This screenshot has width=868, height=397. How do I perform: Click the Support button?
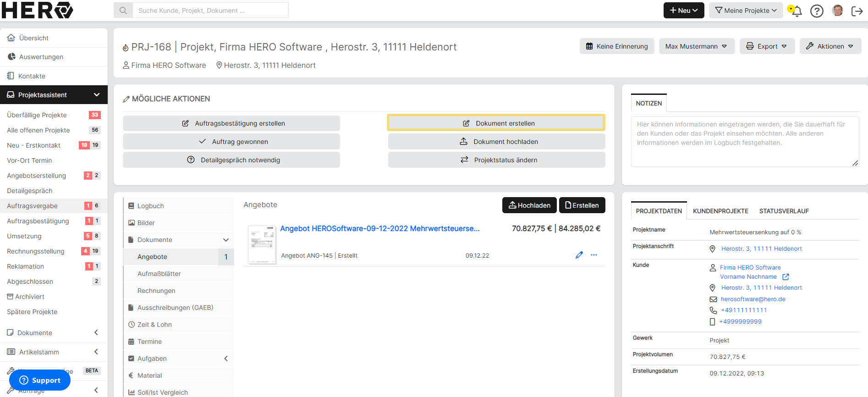click(40, 380)
